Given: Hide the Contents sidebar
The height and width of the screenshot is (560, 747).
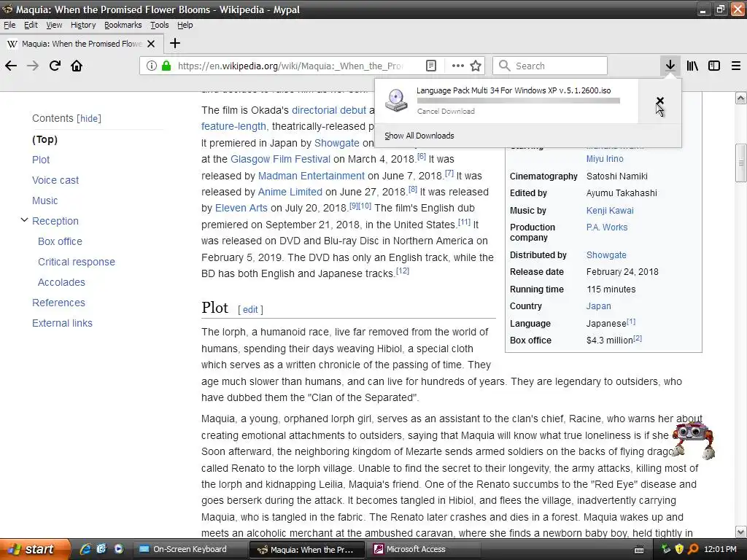Looking at the screenshot, I should (89, 119).
